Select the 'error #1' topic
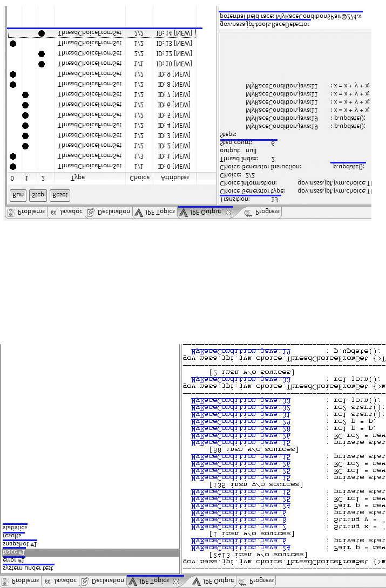 click(13, 560)
